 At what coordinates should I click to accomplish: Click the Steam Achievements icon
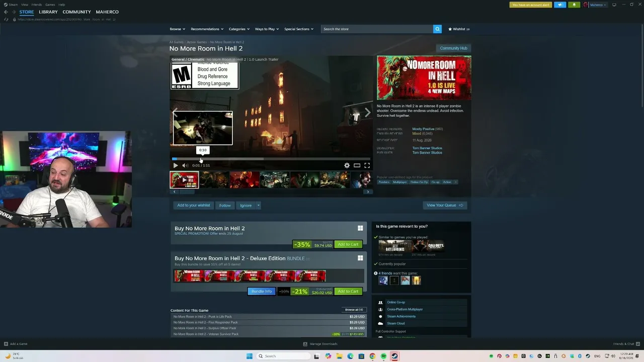pos(380,317)
